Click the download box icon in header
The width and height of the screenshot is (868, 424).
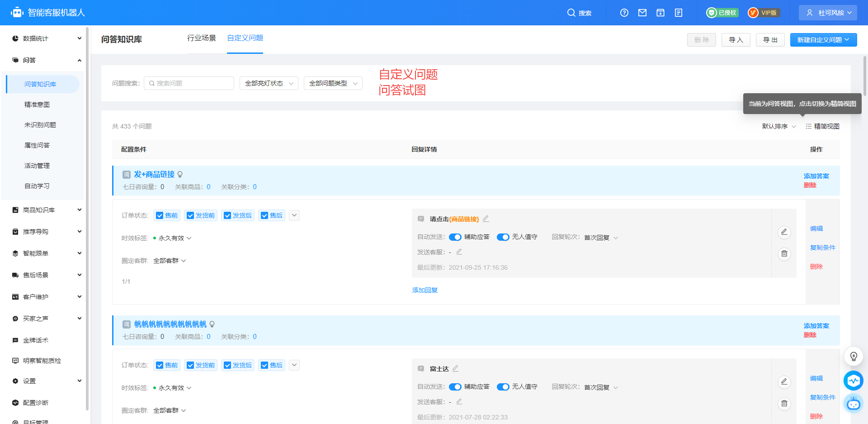(x=660, y=13)
